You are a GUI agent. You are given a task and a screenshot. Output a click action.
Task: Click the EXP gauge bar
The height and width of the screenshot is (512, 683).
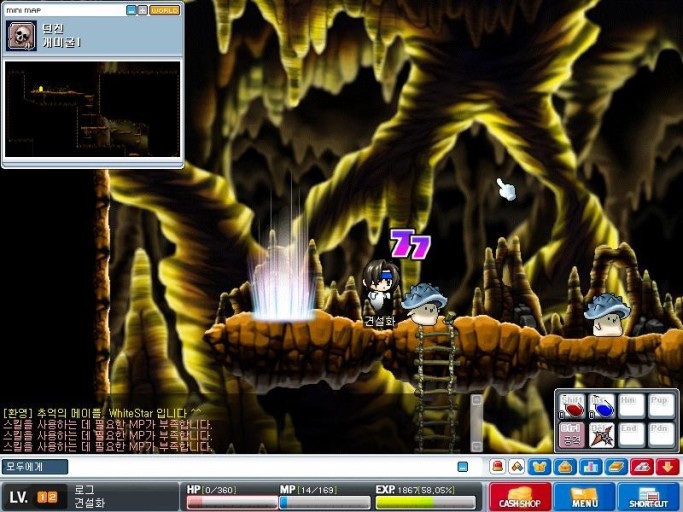426,503
